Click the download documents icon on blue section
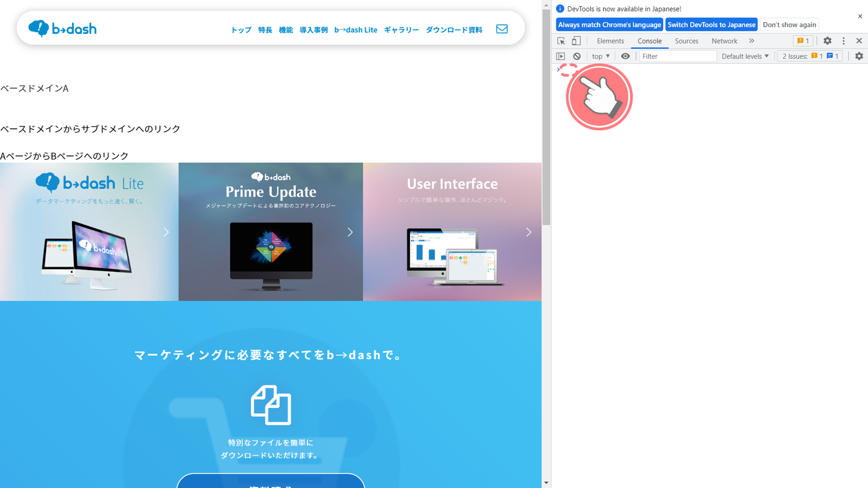868x488 pixels. tap(271, 405)
